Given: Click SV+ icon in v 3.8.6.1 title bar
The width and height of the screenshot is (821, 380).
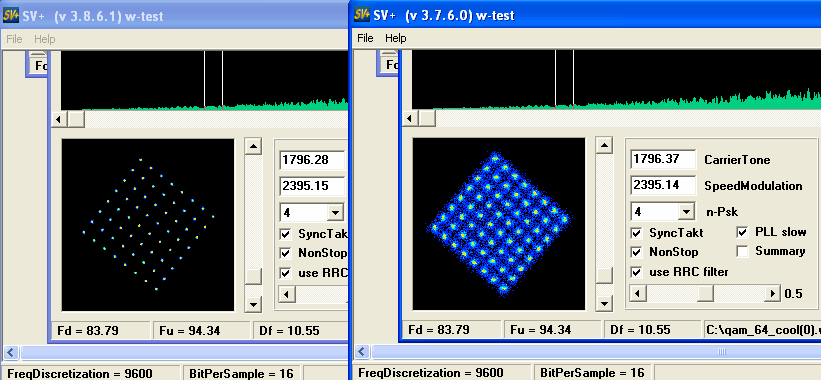Looking at the screenshot, I should click(11, 16).
